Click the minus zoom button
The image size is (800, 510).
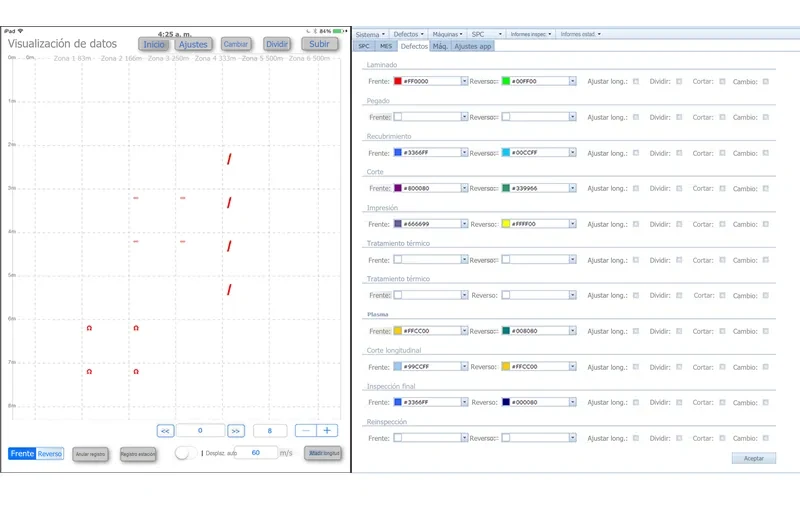coord(306,430)
